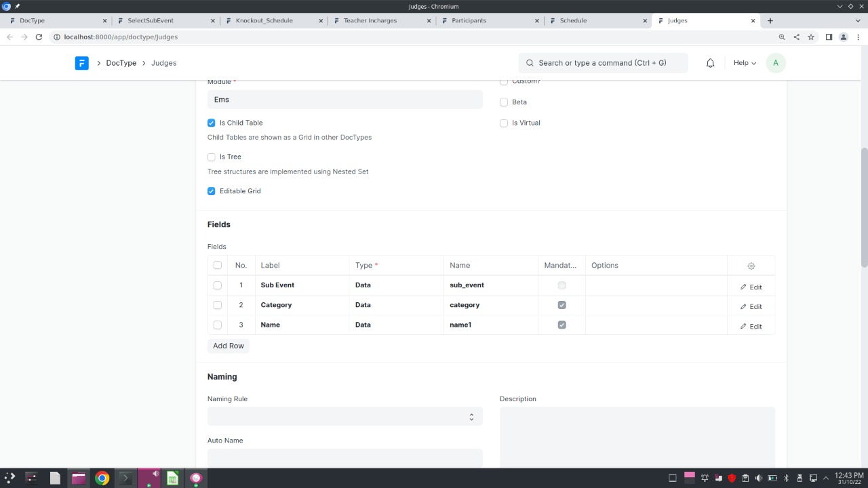Share this page via share icon
Image resolution: width=868 pixels, height=488 pixels.
[x=796, y=37]
